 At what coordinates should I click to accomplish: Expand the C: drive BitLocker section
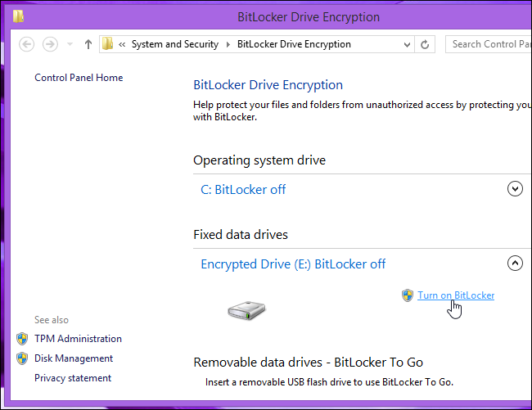coord(515,189)
